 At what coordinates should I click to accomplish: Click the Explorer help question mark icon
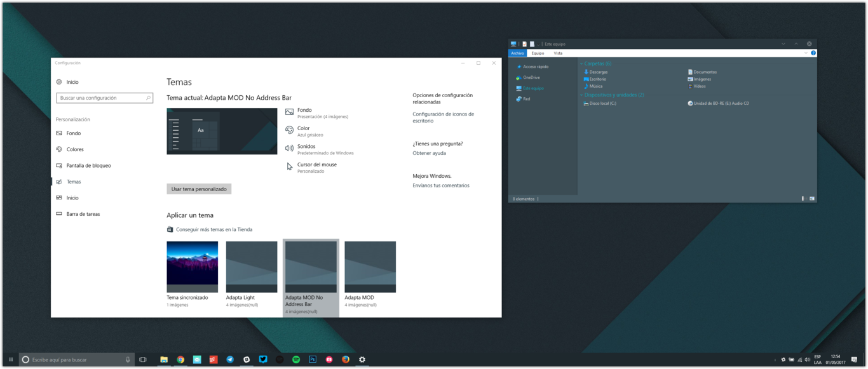[x=813, y=53]
